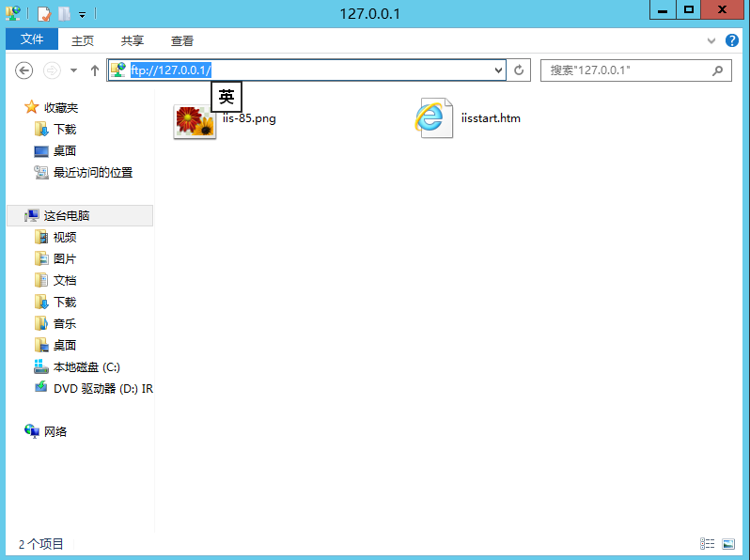Go up one level with up arrow
Viewport: 750px width, 560px height.
click(95, 70)
